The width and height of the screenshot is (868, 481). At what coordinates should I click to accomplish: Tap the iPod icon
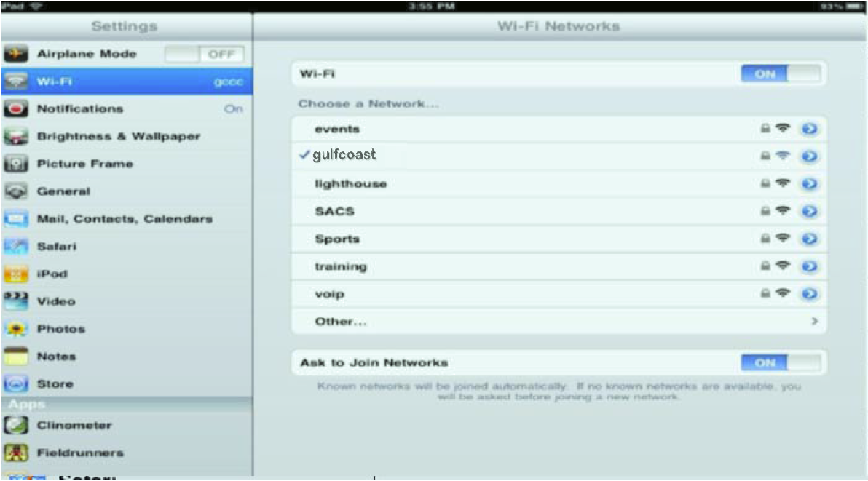[15, 274]
